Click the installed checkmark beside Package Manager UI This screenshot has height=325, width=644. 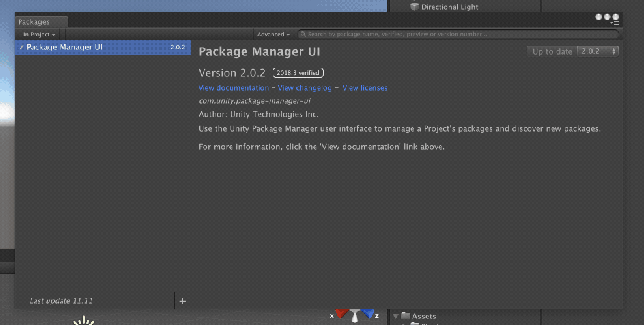tap(21, 48)
